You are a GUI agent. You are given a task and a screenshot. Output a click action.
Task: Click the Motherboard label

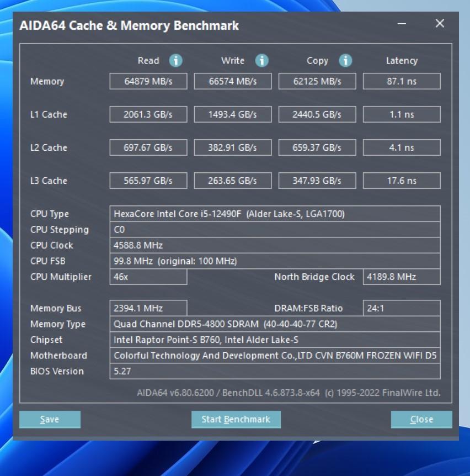[x=58, y=356]
